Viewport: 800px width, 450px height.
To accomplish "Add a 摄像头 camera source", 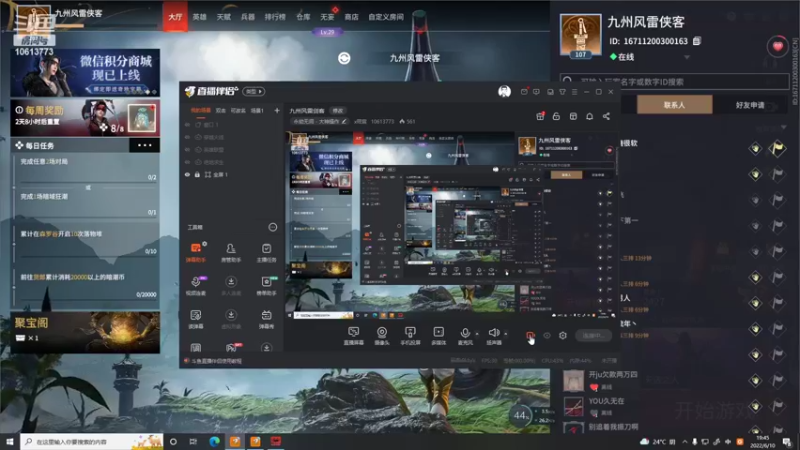I will [x=382, y=336].
